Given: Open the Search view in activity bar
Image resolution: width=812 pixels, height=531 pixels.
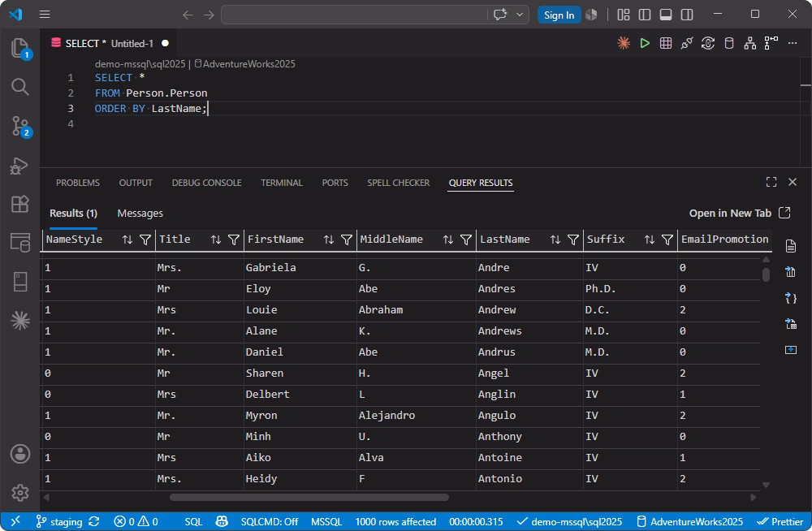Looking at the screenshot, I should [x=20, y=87].
